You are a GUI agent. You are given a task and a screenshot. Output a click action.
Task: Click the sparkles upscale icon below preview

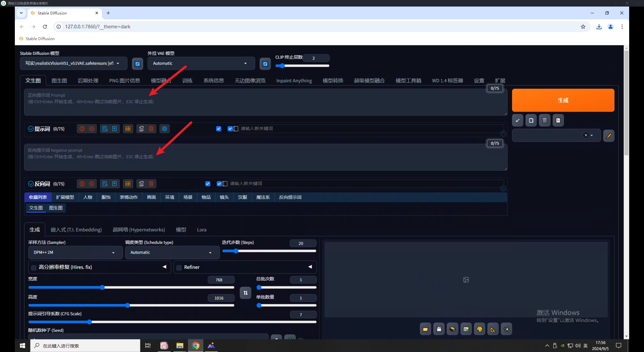pyautogui.click(x=506, y=329)
